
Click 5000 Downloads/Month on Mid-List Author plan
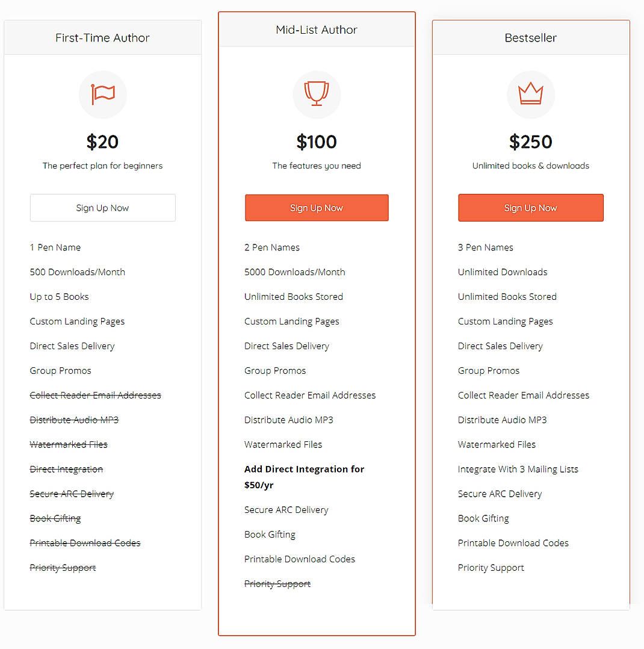(294, 272)
